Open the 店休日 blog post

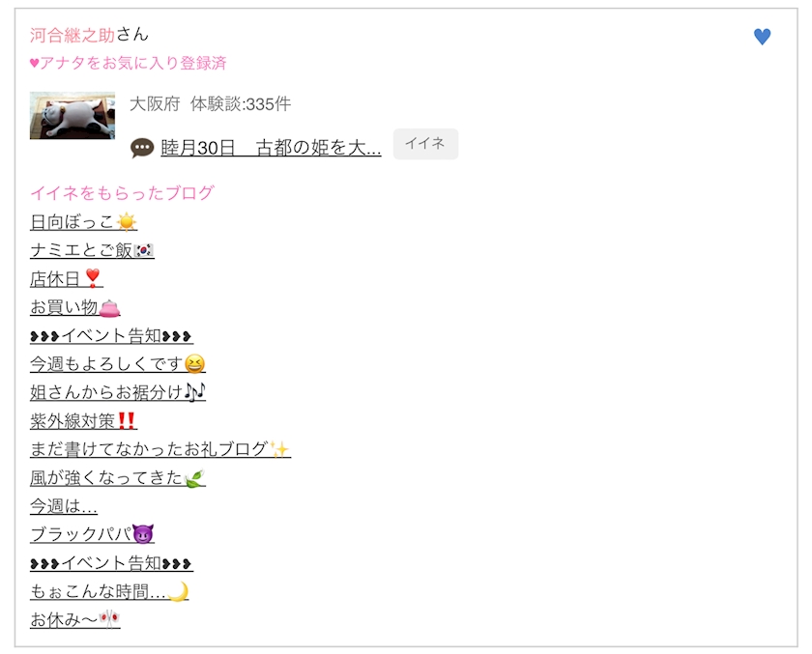(67, 279)
